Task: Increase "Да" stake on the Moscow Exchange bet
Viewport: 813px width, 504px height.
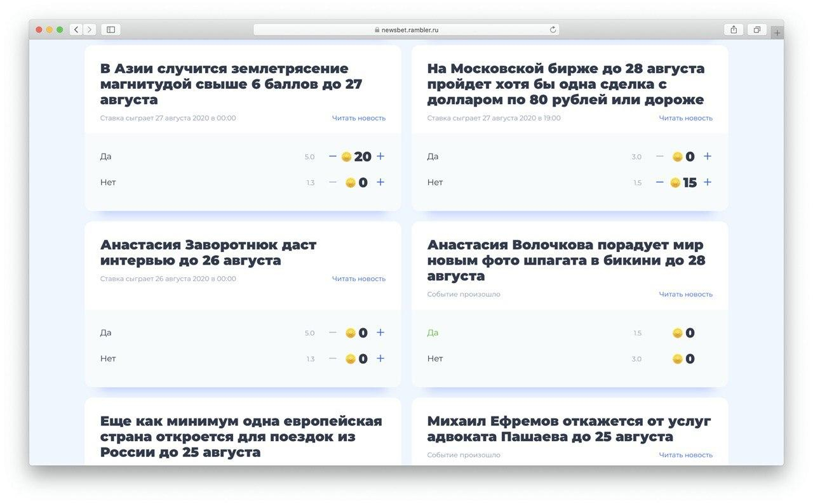Action: (x=708, y=156)
